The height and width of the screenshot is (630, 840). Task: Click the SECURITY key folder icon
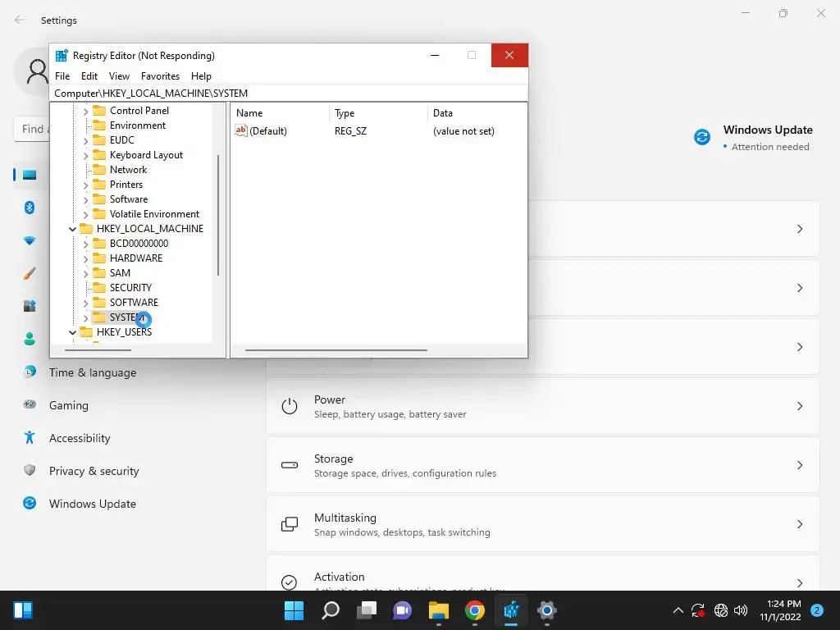[x=99, y=288]
